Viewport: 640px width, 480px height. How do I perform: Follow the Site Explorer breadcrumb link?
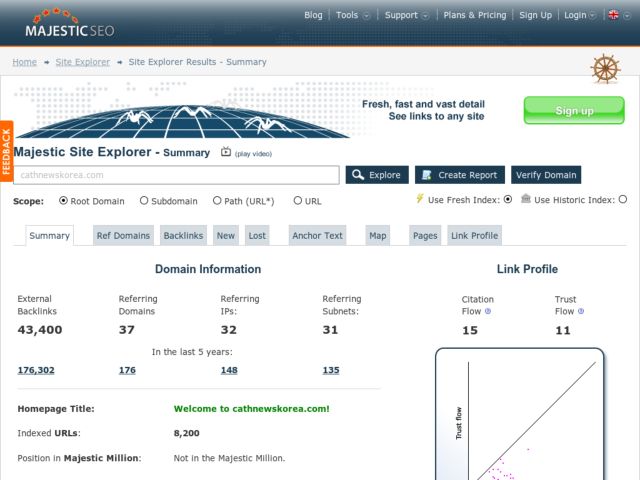[x=83, y=62]
